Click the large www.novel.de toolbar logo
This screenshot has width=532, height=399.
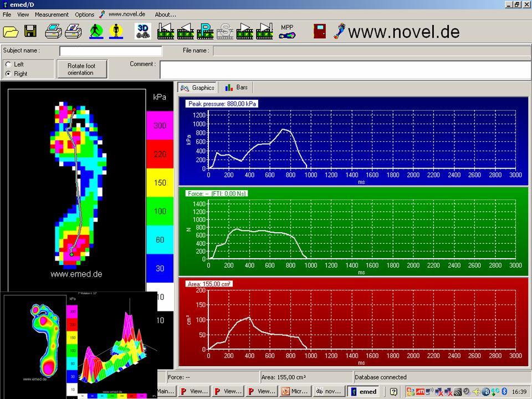click(x=397, y=32)
